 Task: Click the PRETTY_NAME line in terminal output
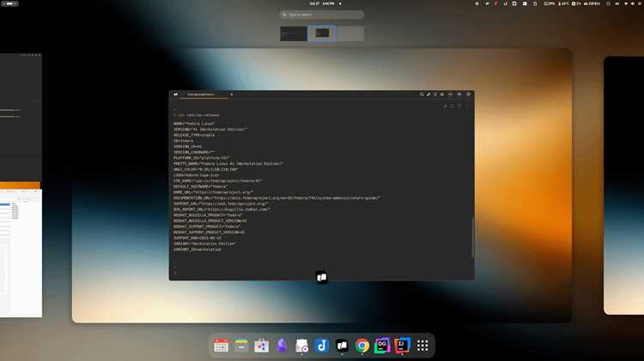[x=228, y=164]
